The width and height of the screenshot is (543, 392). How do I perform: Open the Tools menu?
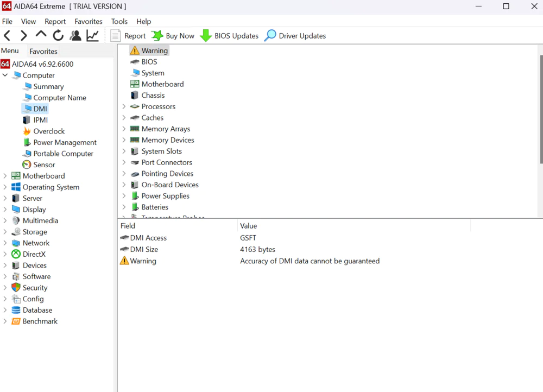pos(119,22)
